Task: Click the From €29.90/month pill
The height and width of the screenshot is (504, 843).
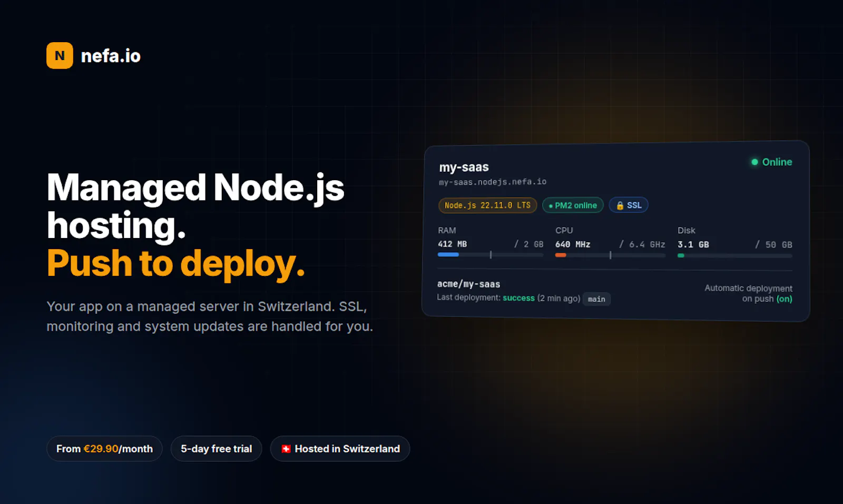Action: (104, 449)
